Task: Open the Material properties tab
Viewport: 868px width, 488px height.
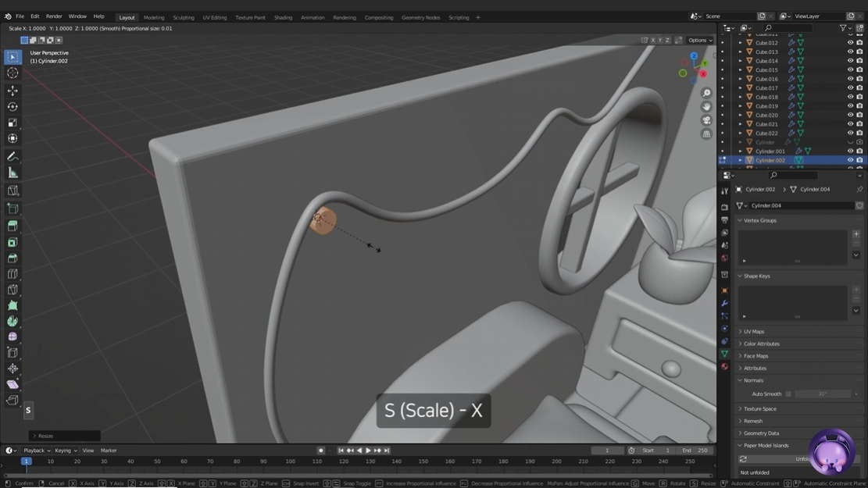Action: (x=724, y=366)
